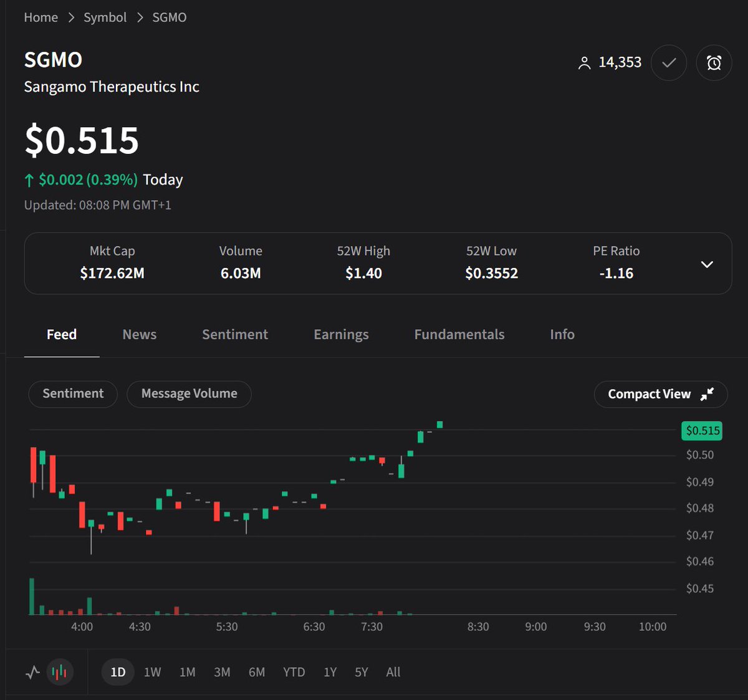
Task: Open the price alert alarm clock icon
Action: (714, 63)
